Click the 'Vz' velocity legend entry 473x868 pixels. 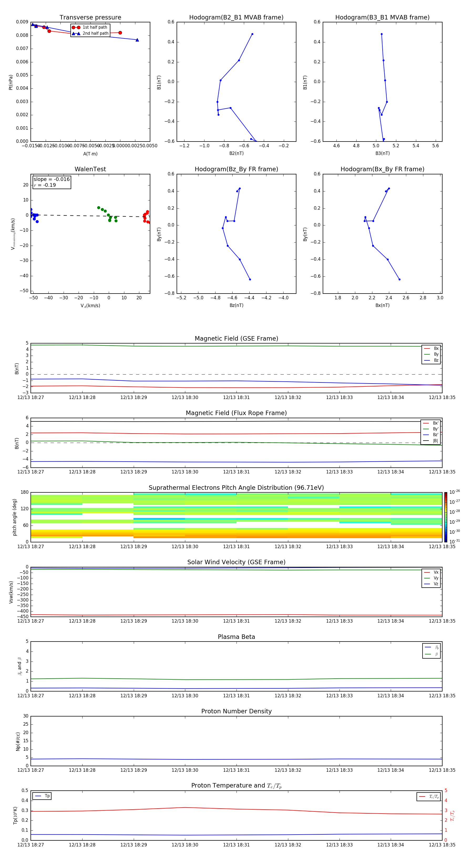point(431,584)
